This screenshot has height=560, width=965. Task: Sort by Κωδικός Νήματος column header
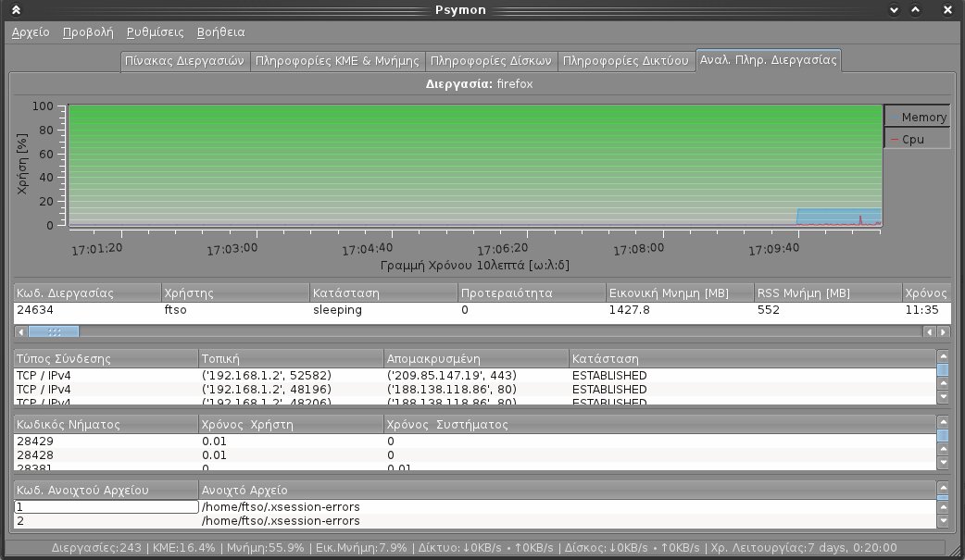point(106,425)
